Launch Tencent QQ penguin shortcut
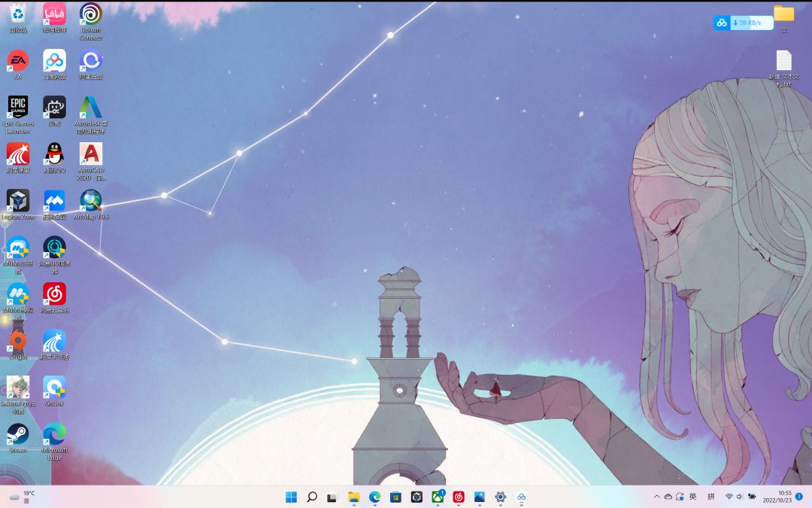Screen dimensions: 812x508 54,157
